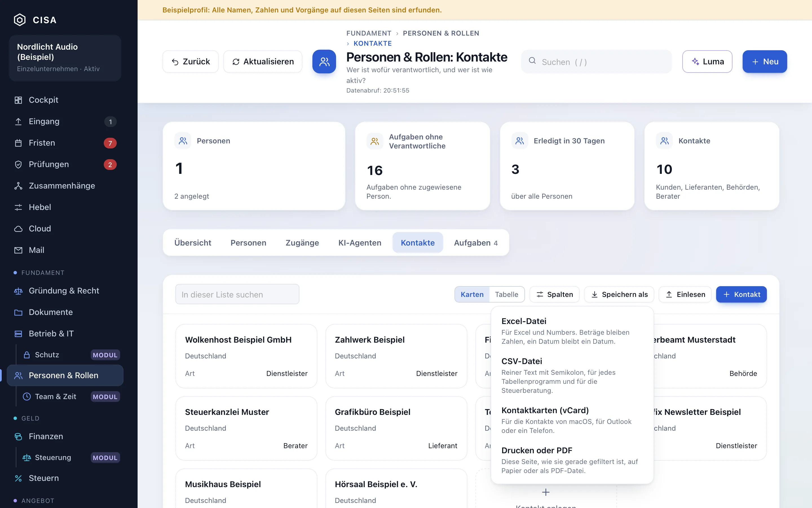Add a new contact with Kontakt button
Viewport: 812px width, 508px height.
[741, 294]
